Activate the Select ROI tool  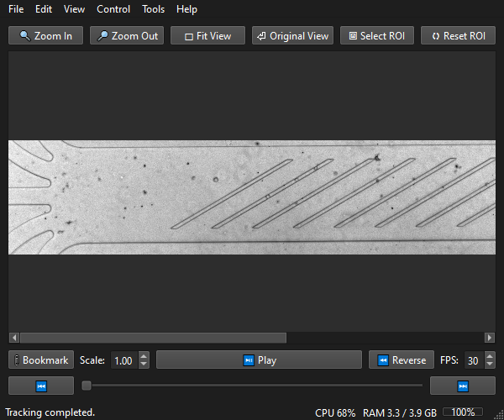tap(377, 35)
